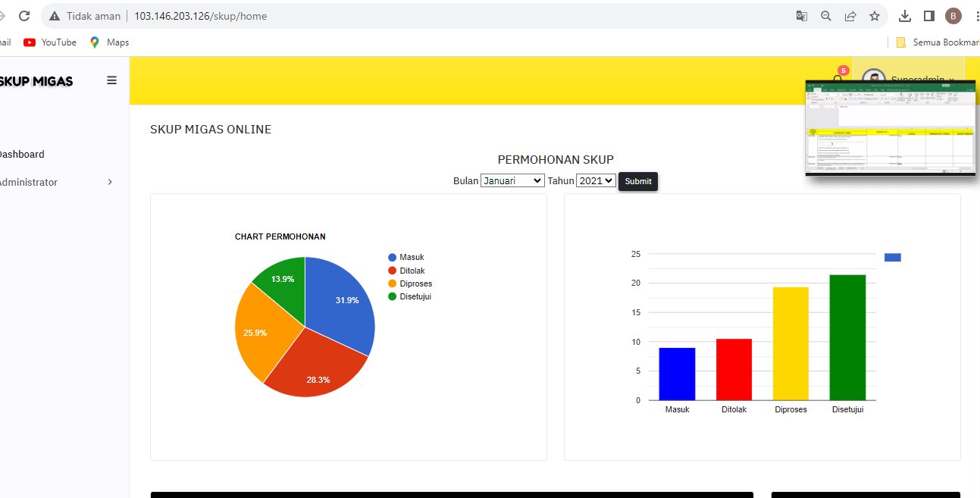The height and width of the screenshot is (498, 980).
Task: Click the Excel spreadsheet thumbnail preview
Action: (891, 127)
